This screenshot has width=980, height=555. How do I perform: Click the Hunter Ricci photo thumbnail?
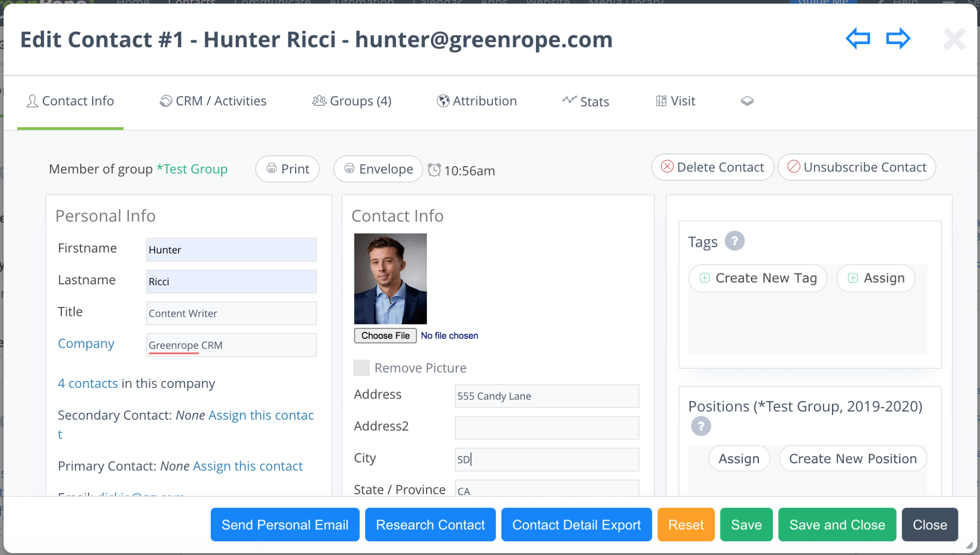[390, 278]
